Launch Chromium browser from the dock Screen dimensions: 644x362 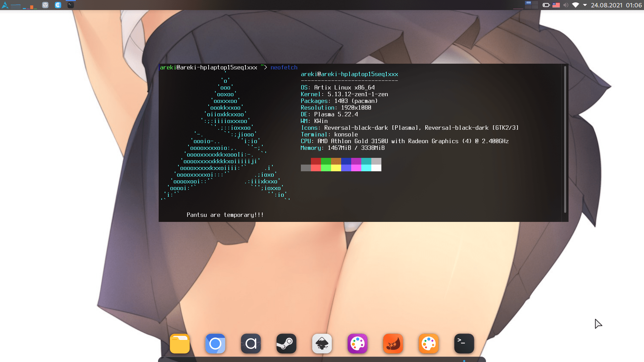click(x=215, y=344)
